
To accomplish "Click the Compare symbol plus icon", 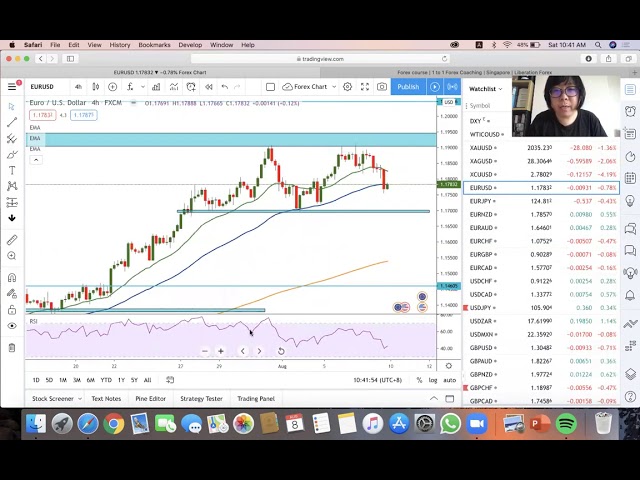I will tap(112, 87).
